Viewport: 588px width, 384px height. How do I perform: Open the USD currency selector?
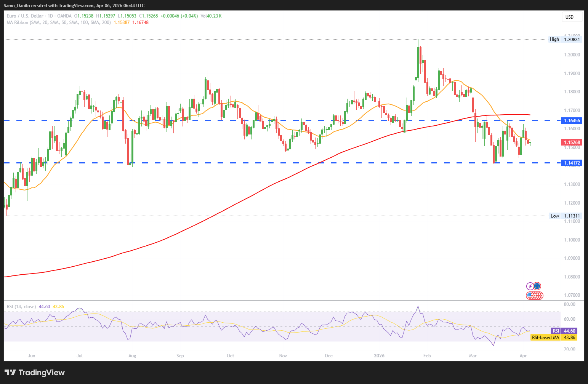click(572, 17)
